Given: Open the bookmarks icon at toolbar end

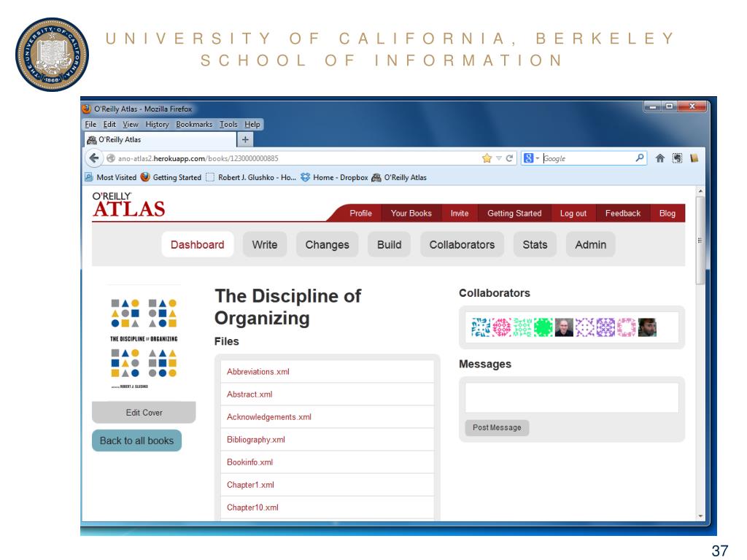Looking at the screenshot, I should (x=694, y=158).
